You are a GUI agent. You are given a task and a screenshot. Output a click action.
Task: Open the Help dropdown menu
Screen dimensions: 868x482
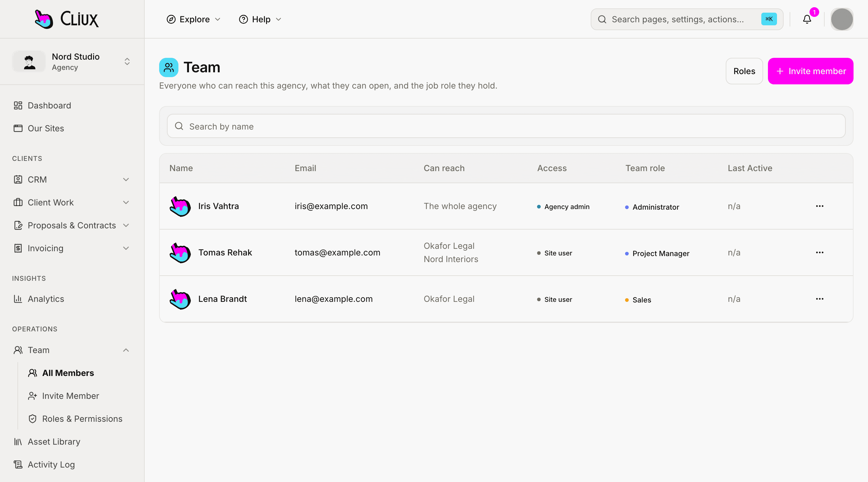pyautogui.click(x=260, y=19)
